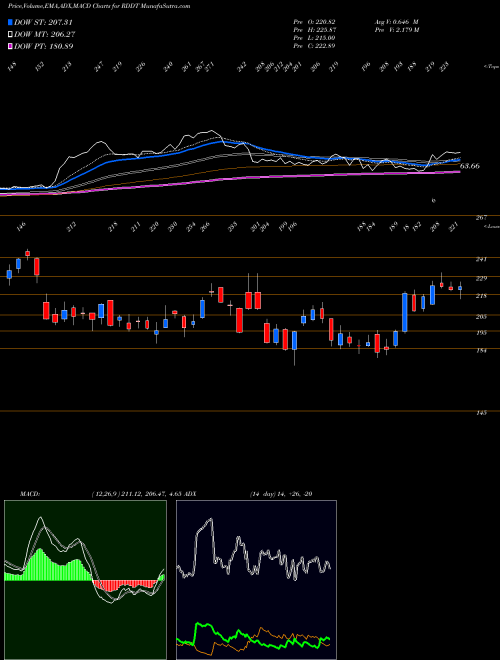
Task: Click the 'Pre V: 2.179 M' volume text
Action: (396, 30)
